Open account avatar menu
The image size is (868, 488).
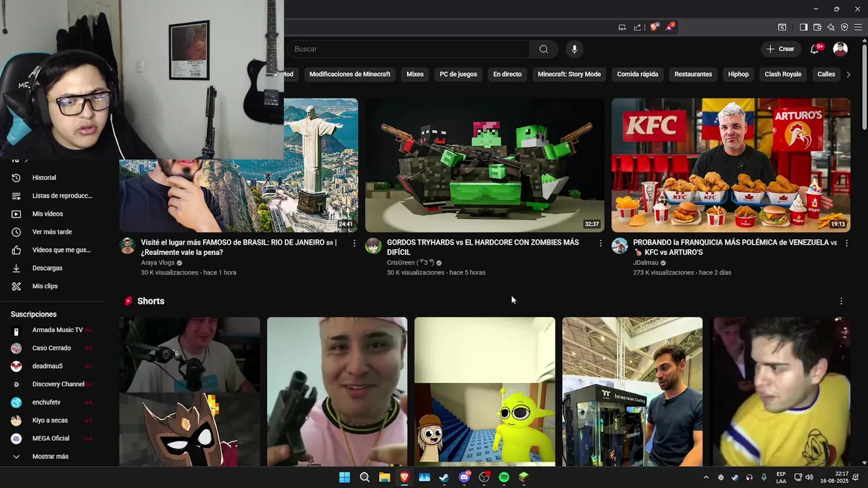pos(840,49)
